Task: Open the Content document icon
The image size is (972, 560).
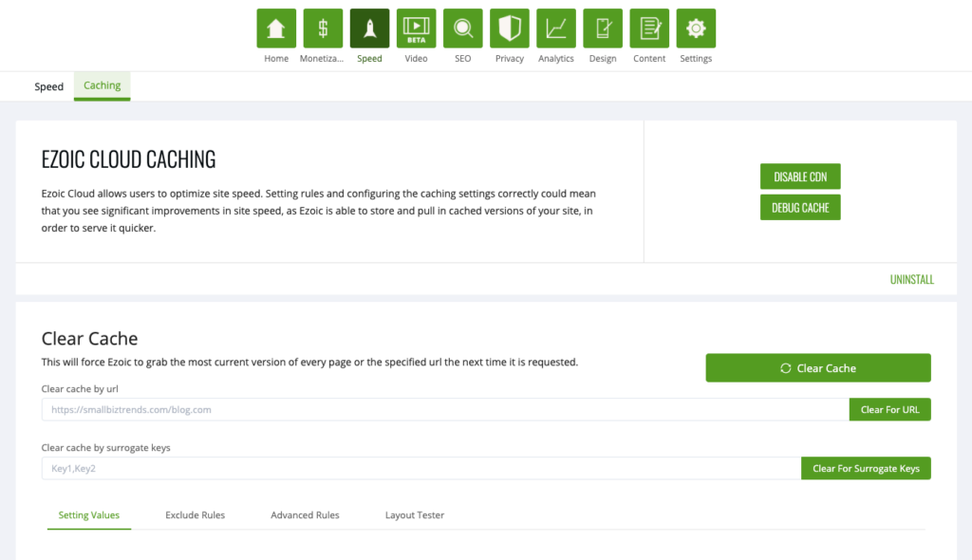Action: 649,28
